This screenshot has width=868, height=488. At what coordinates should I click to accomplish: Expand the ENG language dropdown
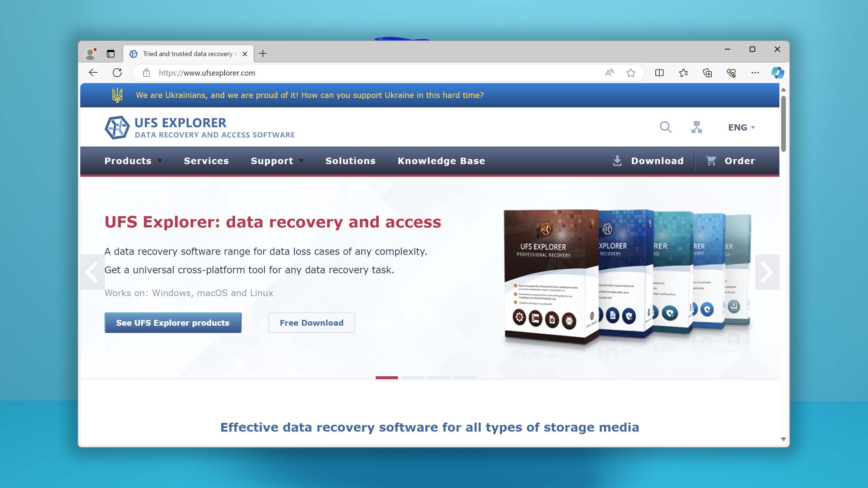point(741,127)
